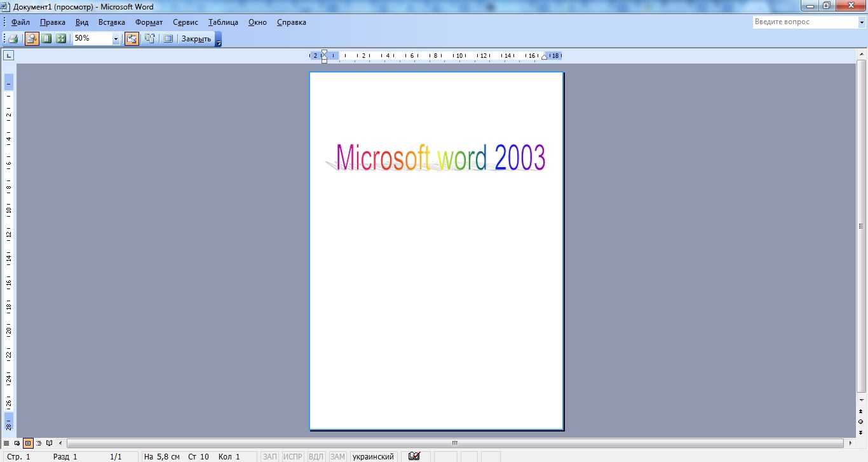Switch to Normal view icon
Viewport: 868px width, 462px height.
[6, 443]
